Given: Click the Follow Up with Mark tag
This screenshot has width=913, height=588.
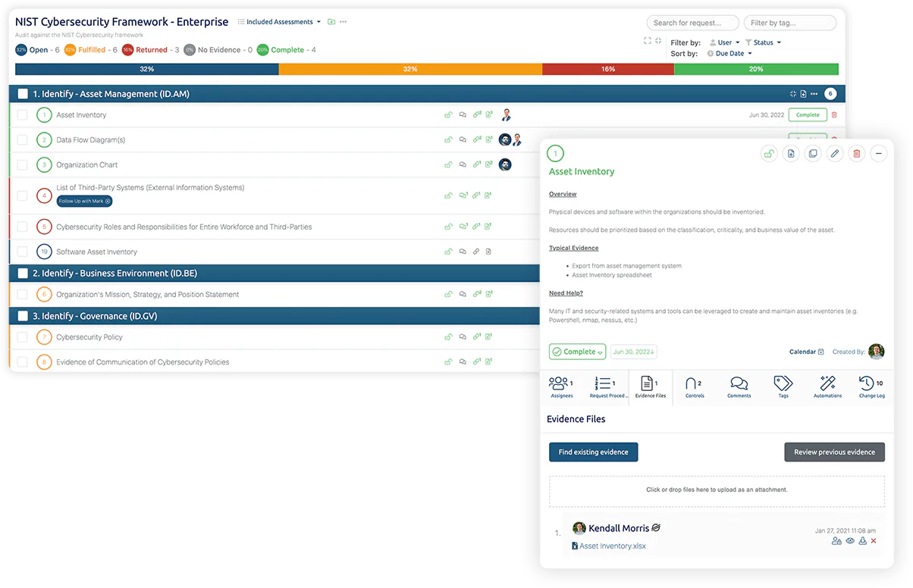Looking at the screenshot, I should [85, 201].
